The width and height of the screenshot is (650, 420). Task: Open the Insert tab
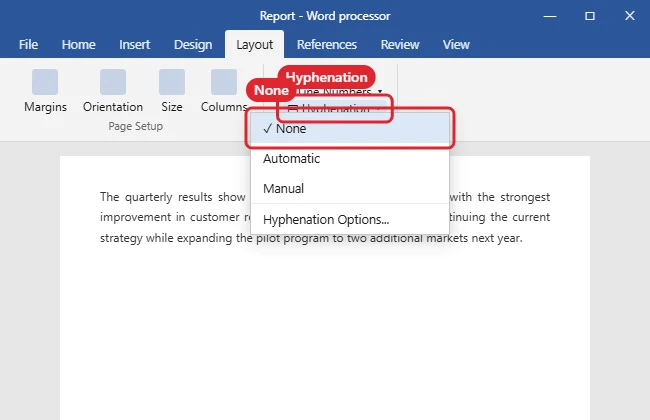pos(134,44)
